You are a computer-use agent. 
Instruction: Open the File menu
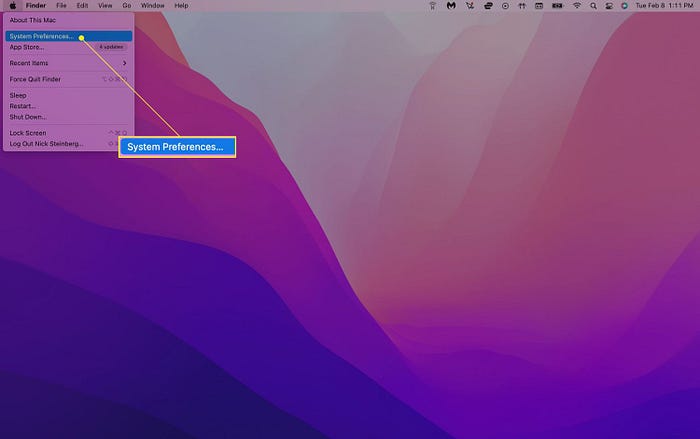(x=61, y=6)
